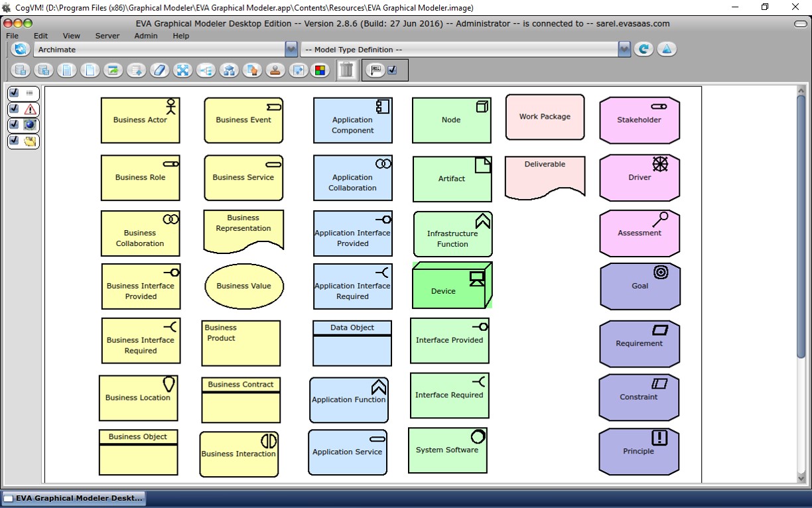The height and width of the screenshot is (508, 812).
Task: Click the lined document toolbar icon
Action: pos(67,70)
